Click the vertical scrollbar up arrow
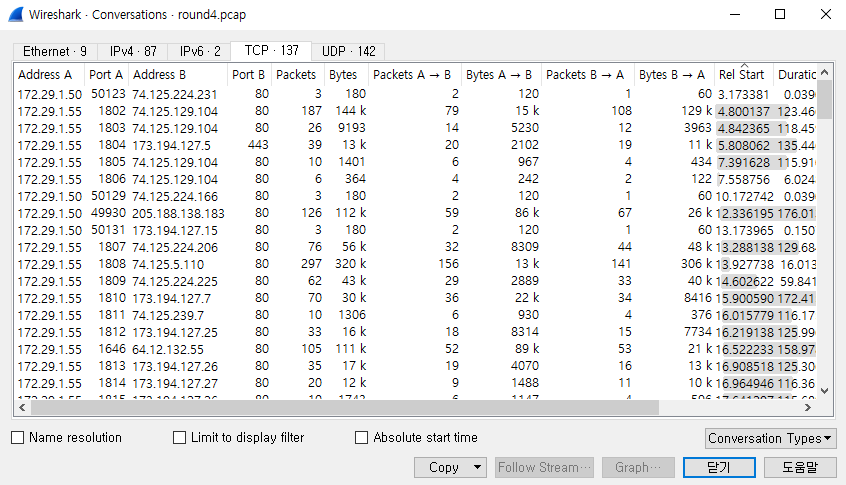846x485 pixels. (824, 72)
